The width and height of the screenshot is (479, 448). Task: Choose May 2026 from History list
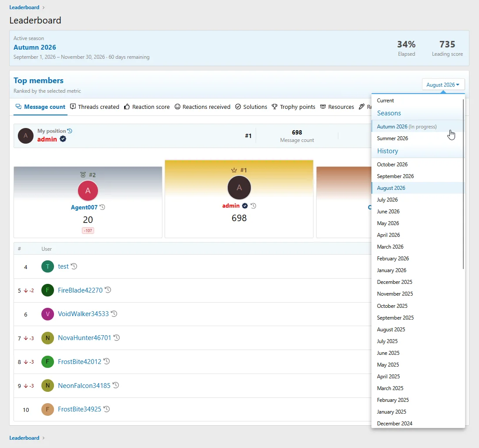click(x=417, y=223)
